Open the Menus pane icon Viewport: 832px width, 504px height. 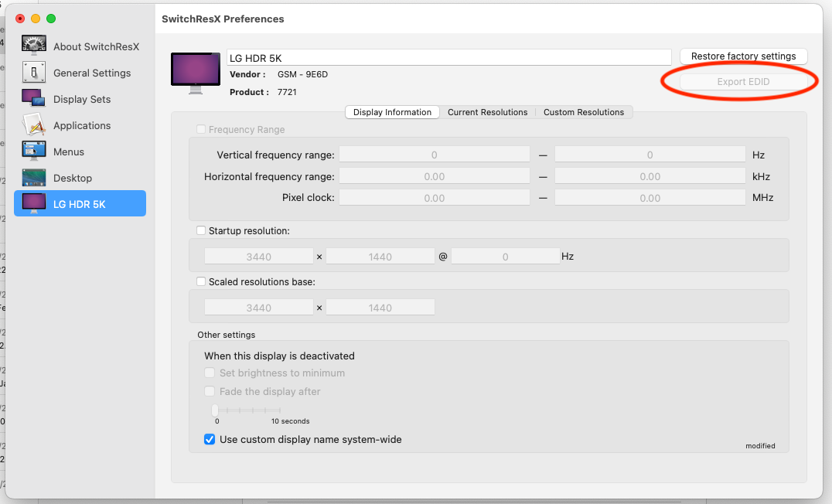pyautogui.click(x=33, y=152)
